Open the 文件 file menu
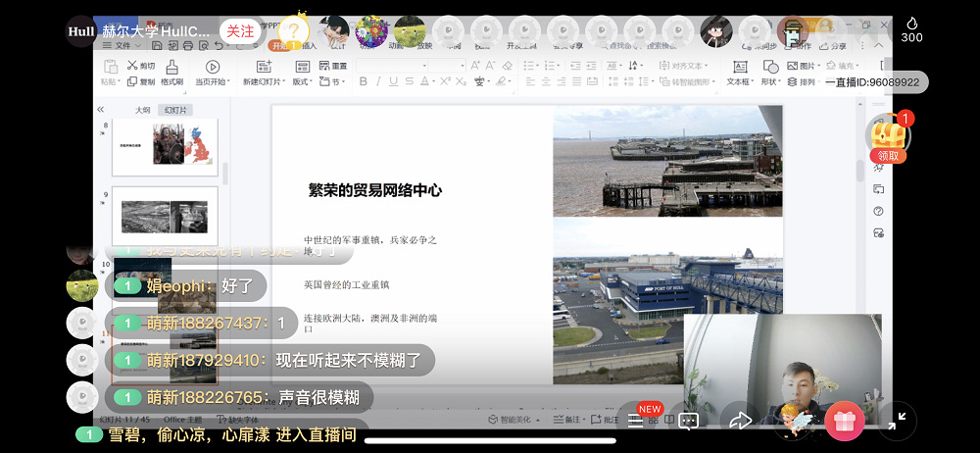 coord(122,45)
